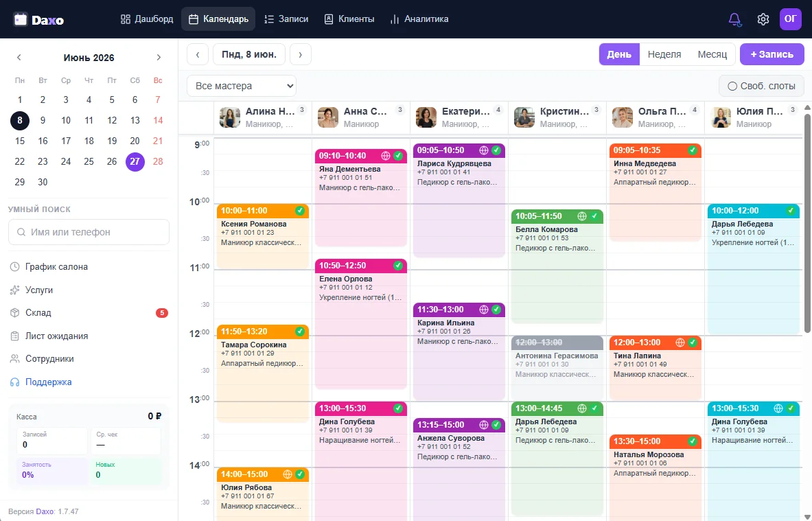This screenshot has height=521, width=812.
Task: Switch calendar view to Неделя
Action: point(664,54)
